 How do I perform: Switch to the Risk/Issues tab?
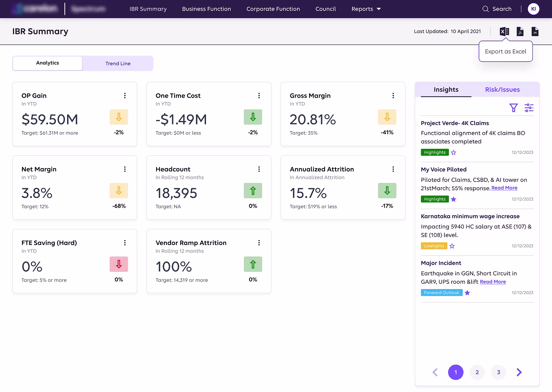click(x=502, y=90)
